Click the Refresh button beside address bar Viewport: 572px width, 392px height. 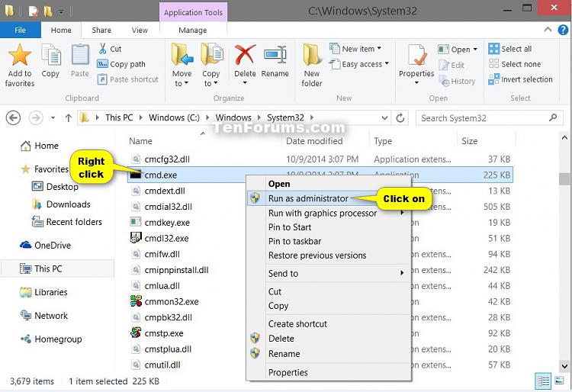coord(400,117)
